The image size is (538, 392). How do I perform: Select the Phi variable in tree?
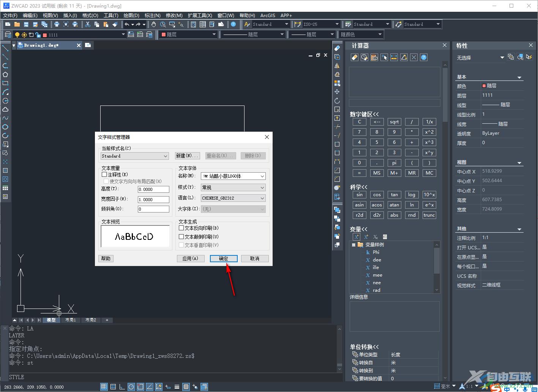376,252
